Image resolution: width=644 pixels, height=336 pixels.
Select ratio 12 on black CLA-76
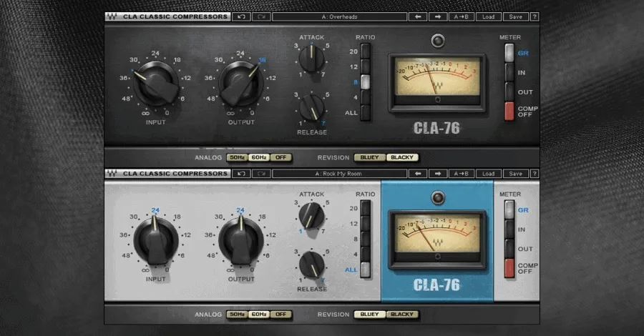(365, 67)
